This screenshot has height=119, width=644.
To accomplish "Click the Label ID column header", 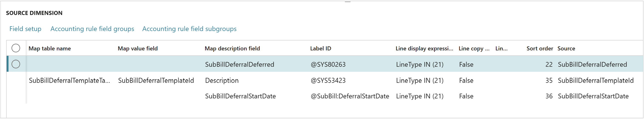I will pos(320,48).
